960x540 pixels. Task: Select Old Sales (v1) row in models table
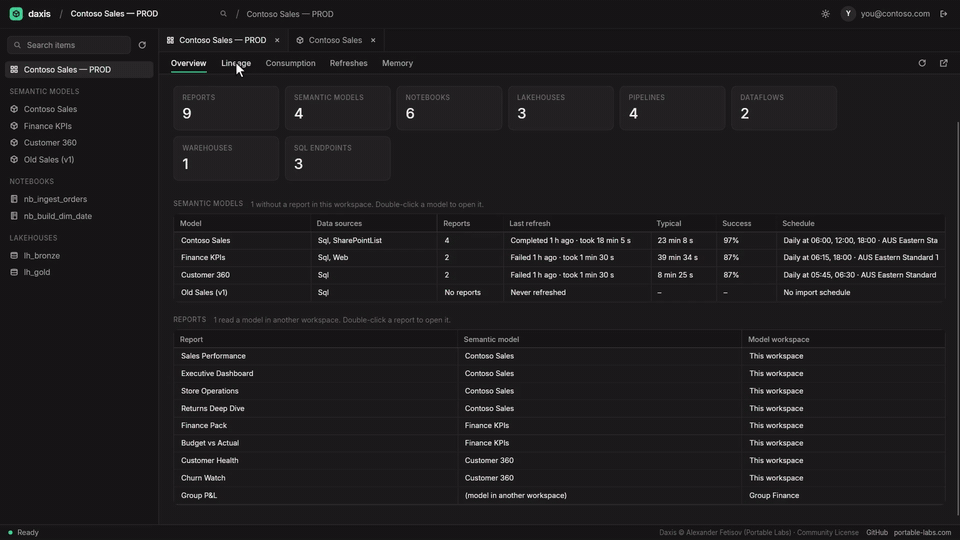coord(560,293)
